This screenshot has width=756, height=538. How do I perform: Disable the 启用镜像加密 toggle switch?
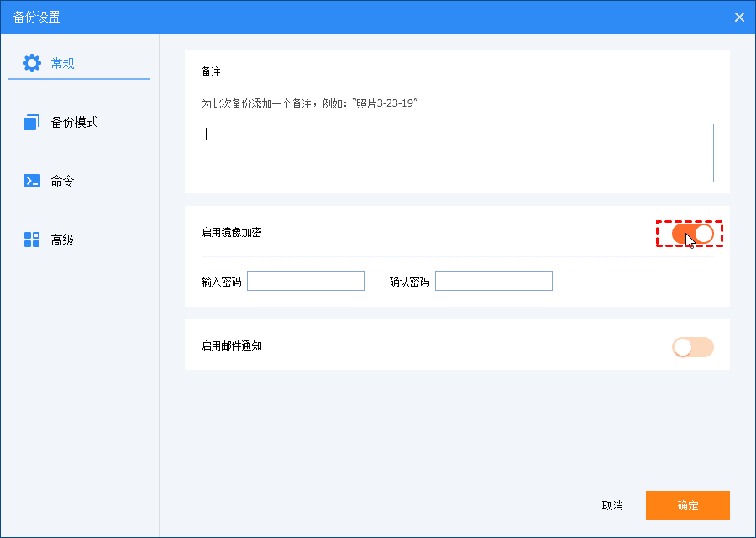tap(692, 234)
